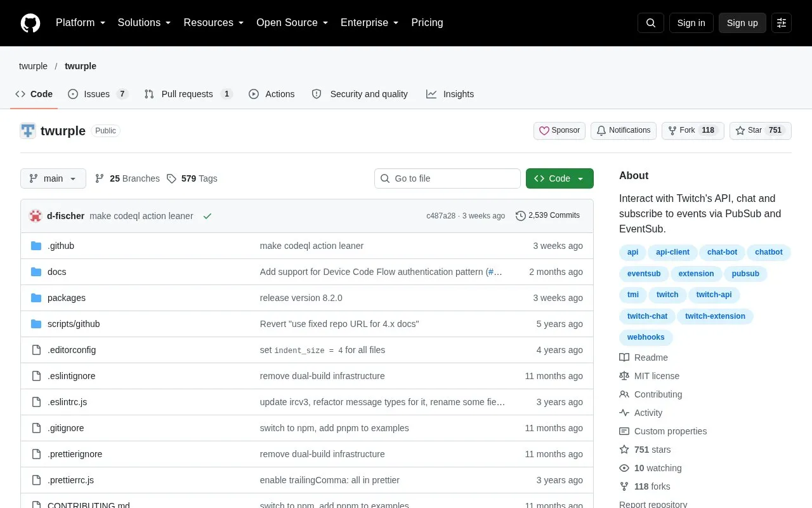Click the .gitignore file icon
Screen dimensions: 812x508
(x=36, y=428)
